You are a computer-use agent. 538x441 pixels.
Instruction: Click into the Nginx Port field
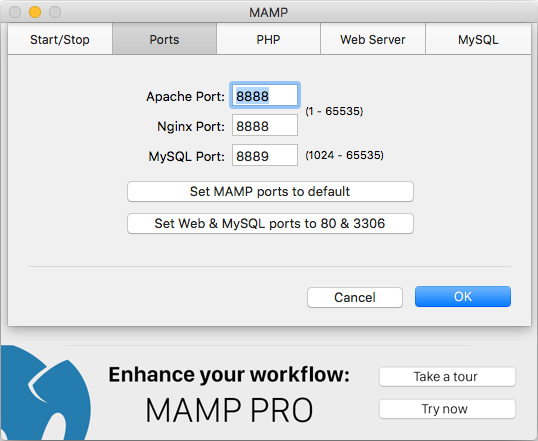(265, 125)
